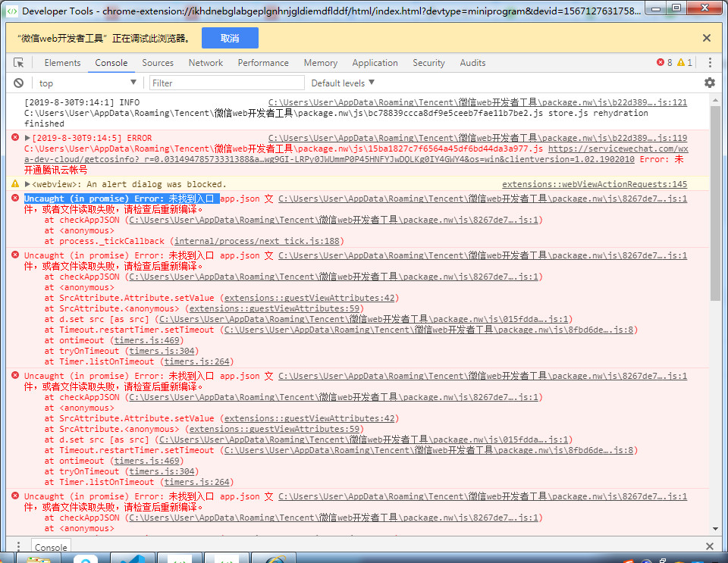This screenshot has height=563, width=728.
Task: Click warning icon beside the webview alert message
Action: 15,183
